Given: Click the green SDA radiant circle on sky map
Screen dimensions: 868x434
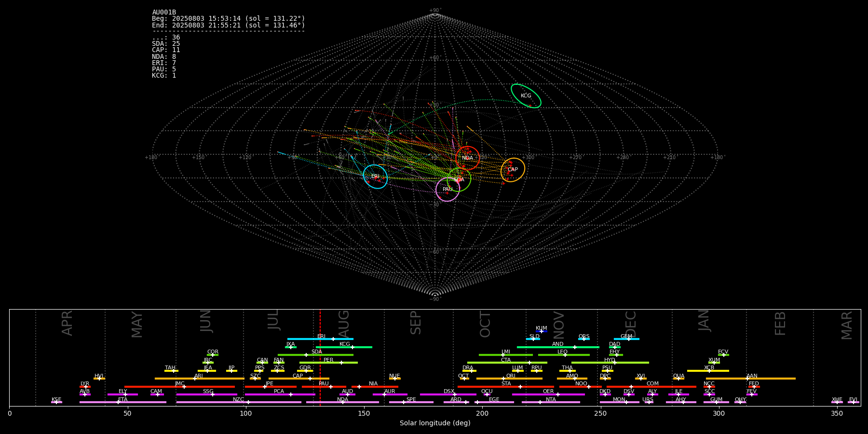Looking at the screenshot, I should coord(459,180).
